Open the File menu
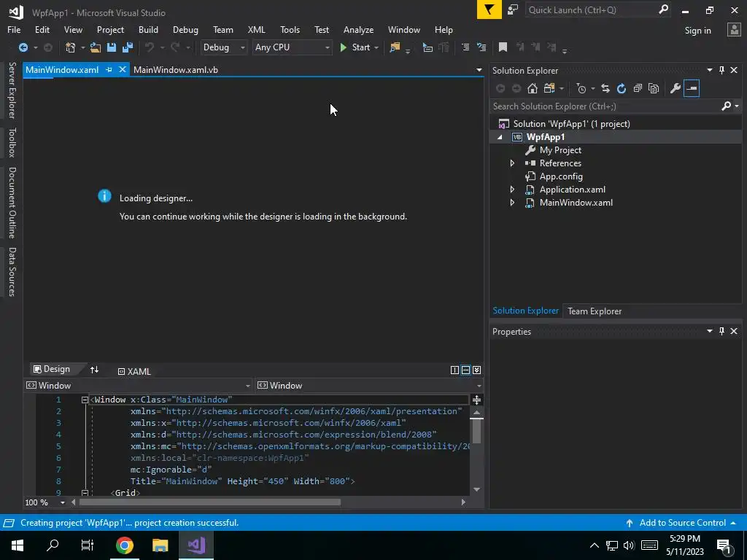Viewport: 747px width, 560px height. click(x=14, y=29)
